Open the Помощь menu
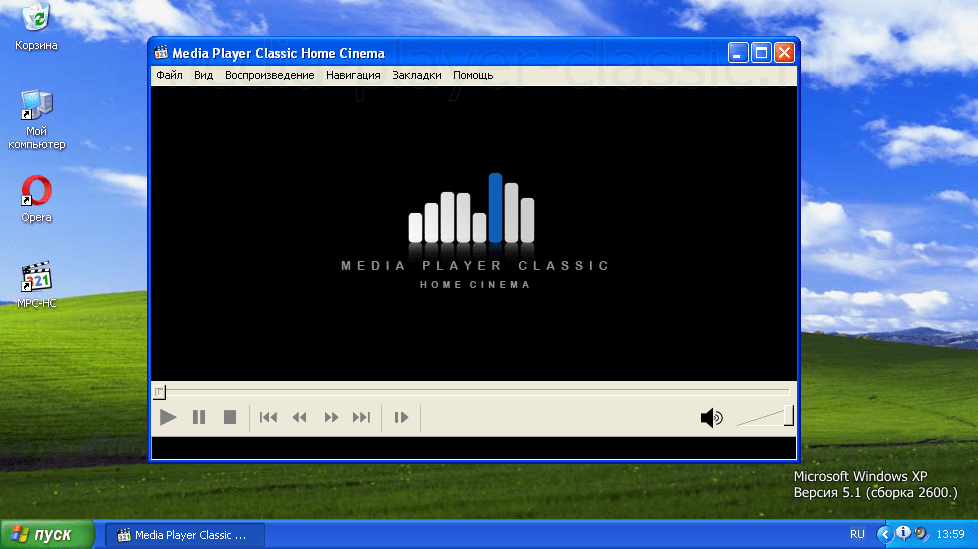 pyautogui.click(x=473, y=75)
